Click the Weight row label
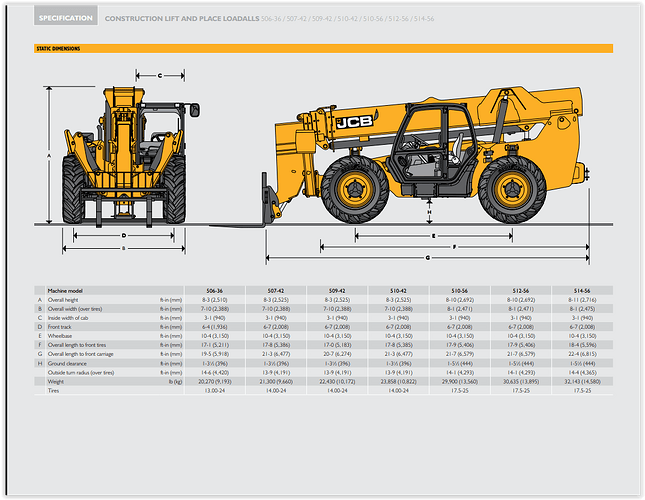 (x=56, y=382)
